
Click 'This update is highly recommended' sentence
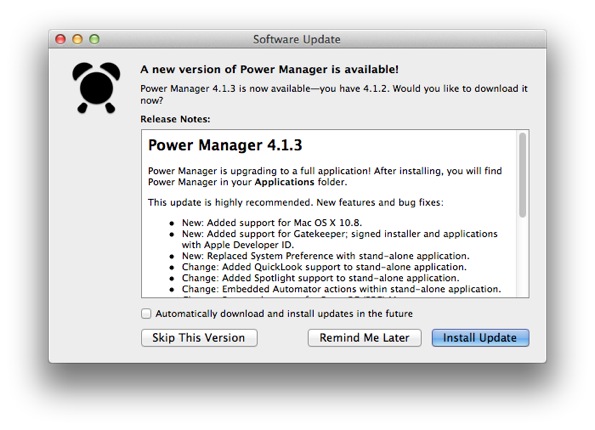[x=296, y=202]
